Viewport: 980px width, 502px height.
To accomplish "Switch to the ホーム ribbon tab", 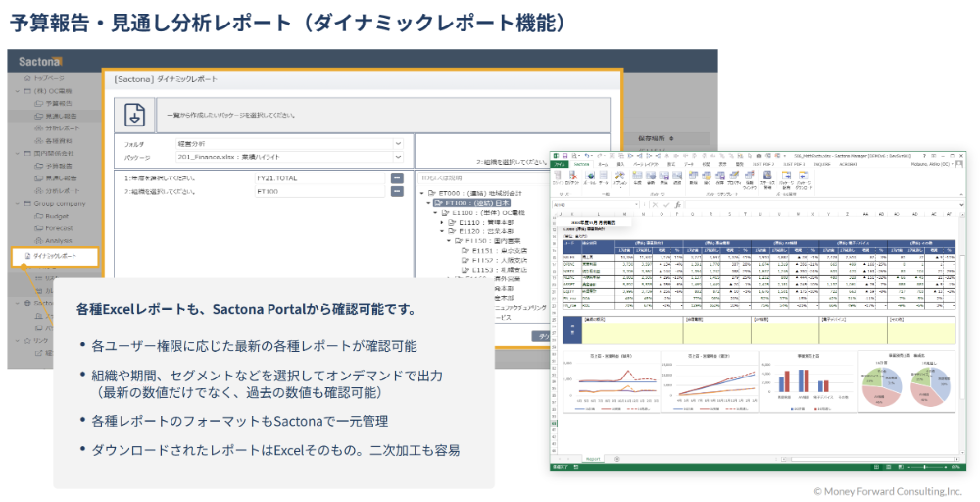I will tap(603, 165).
